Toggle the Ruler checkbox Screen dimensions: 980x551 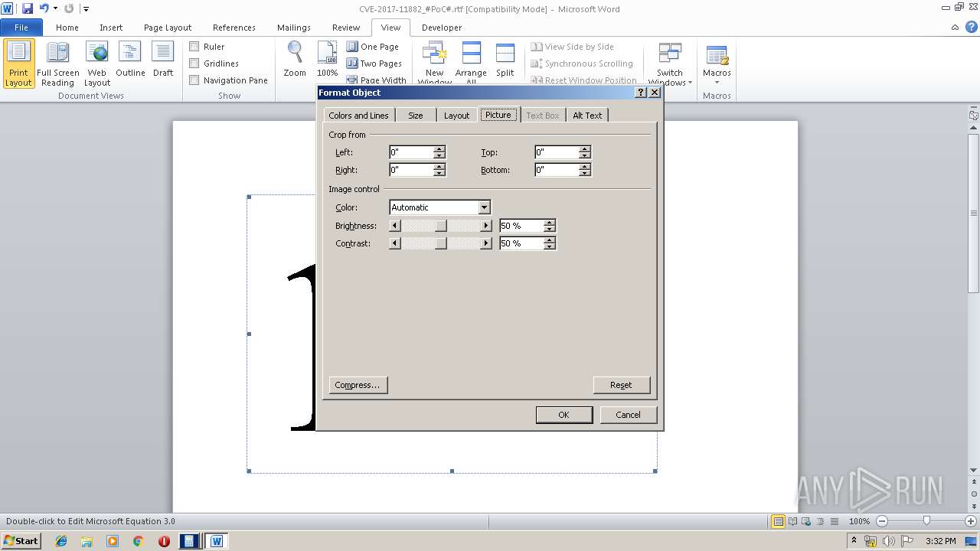point(194,47)
